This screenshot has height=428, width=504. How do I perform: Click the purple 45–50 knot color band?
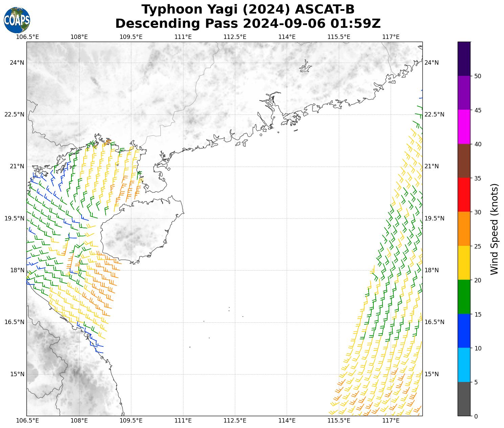click(464, 92)
